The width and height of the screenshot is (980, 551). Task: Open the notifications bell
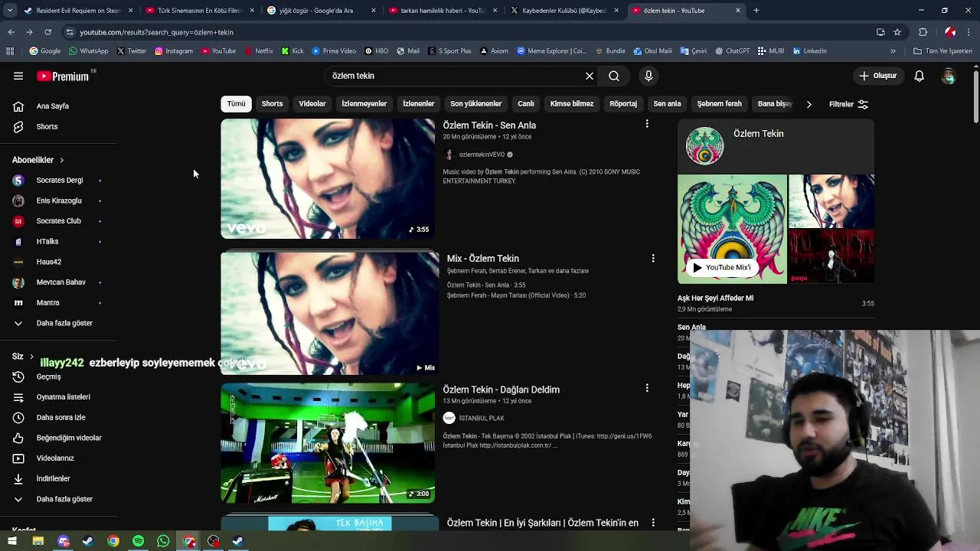[920, 76]
